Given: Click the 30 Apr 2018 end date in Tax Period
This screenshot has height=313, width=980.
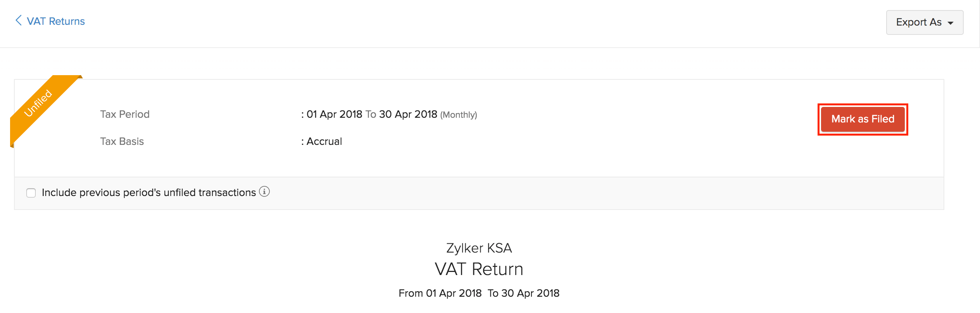Looking at the screenshot, I should (x=408, y=114).
